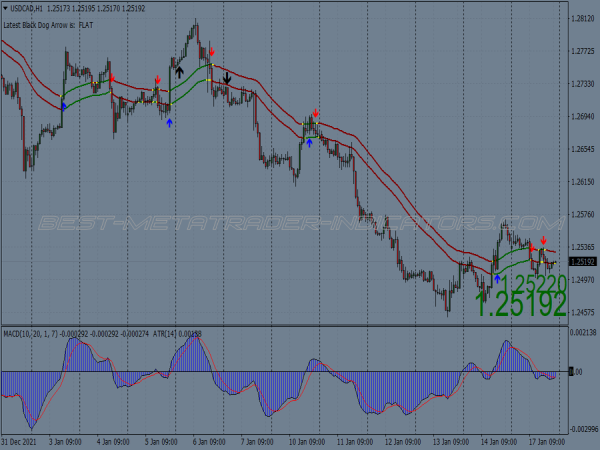This screenshot has width=600, height=450.
Task: Select red down arrow near 6 Jan peak
Action: (212, 52)
